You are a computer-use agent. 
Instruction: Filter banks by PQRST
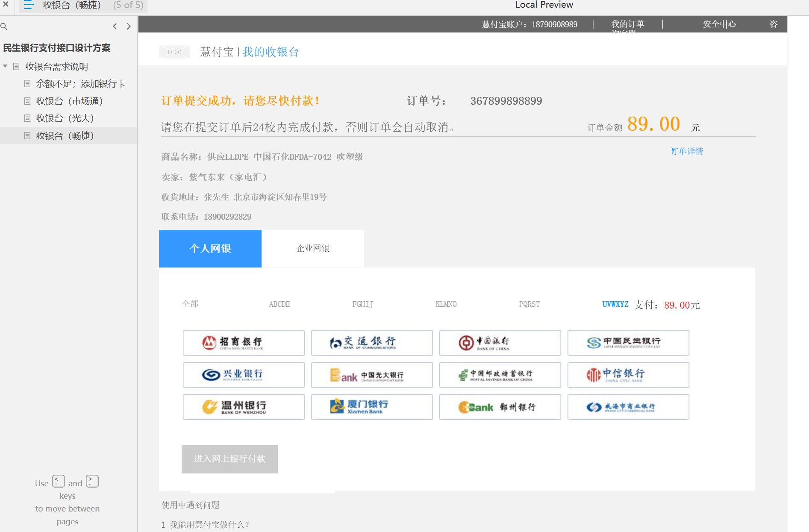(530, 304)
